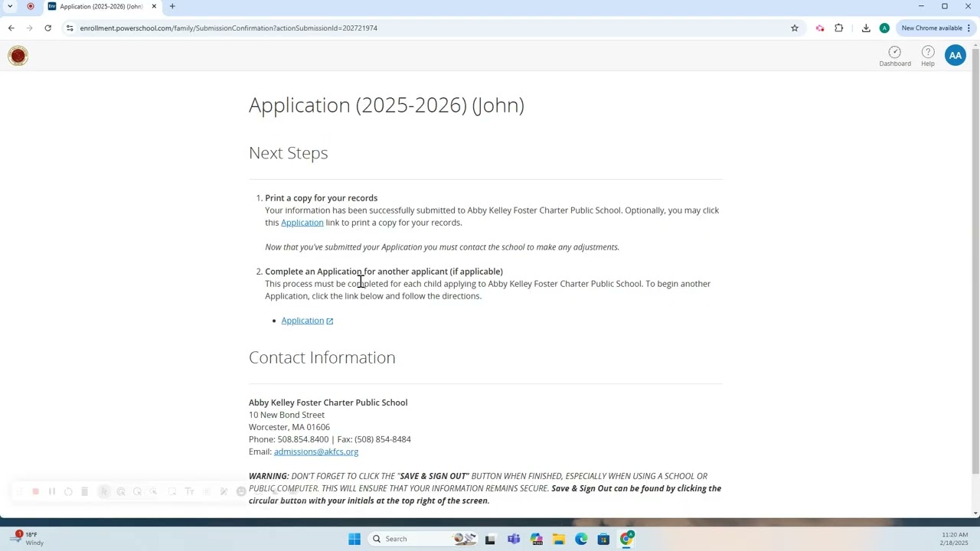Open the AA user initials menu

tap(955, 55)
